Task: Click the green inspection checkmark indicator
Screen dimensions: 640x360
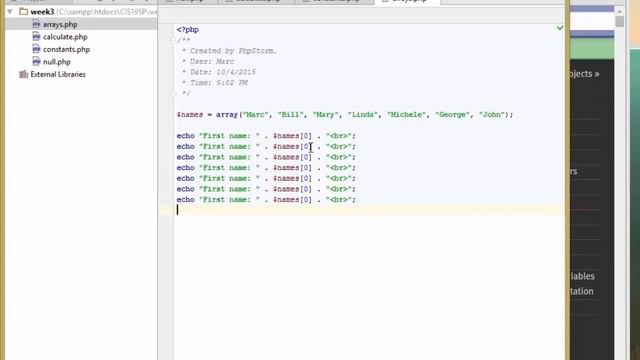Action: 560,28
